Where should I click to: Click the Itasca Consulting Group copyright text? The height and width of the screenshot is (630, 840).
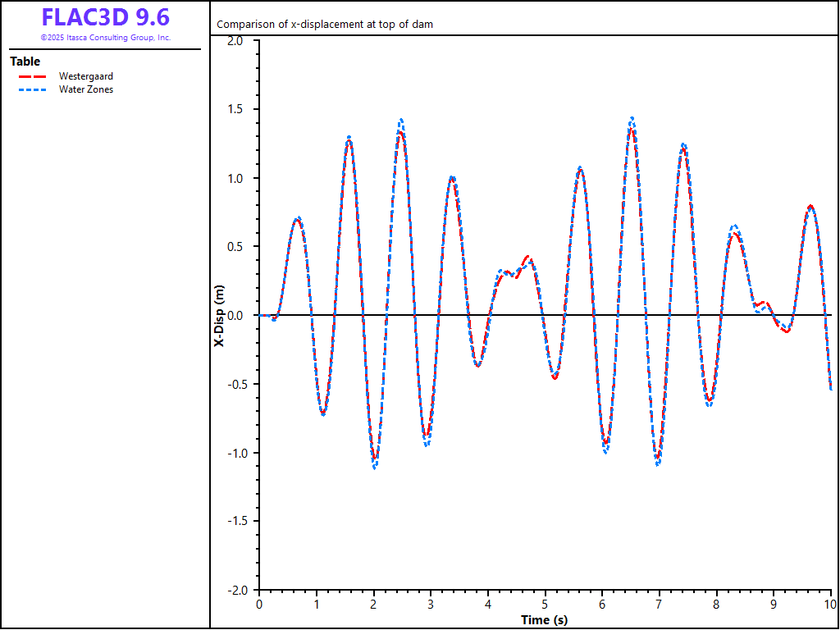pos(105,38)
